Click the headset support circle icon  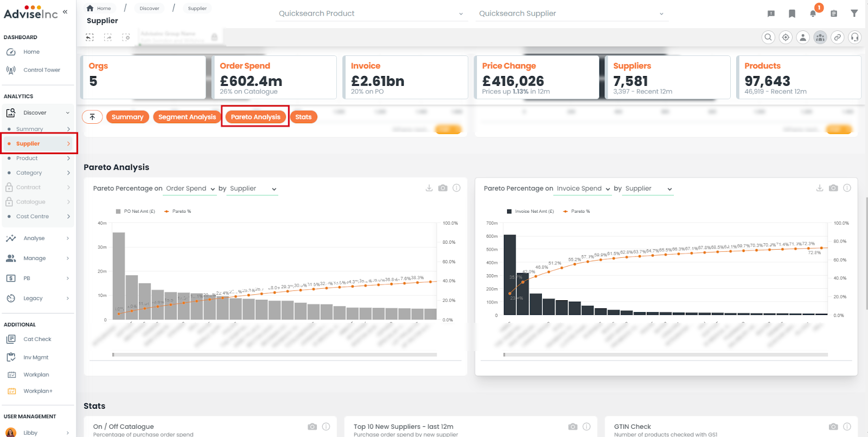[855, 37]
